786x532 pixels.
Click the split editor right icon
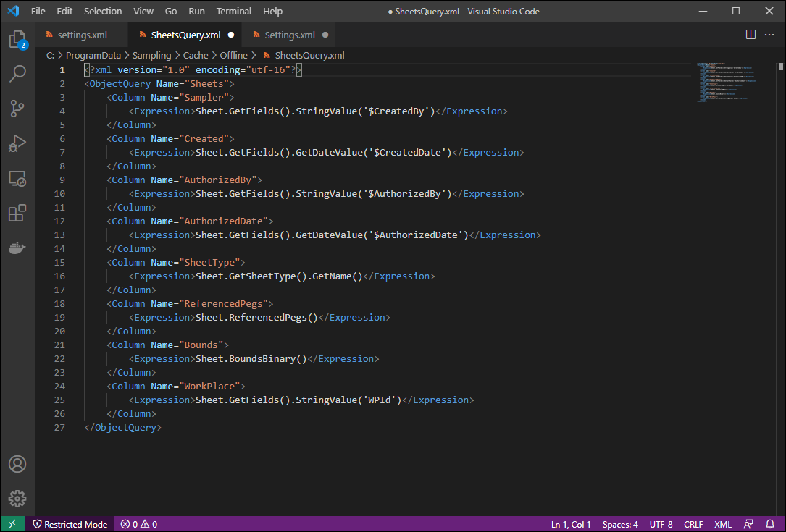coord(751,35)
